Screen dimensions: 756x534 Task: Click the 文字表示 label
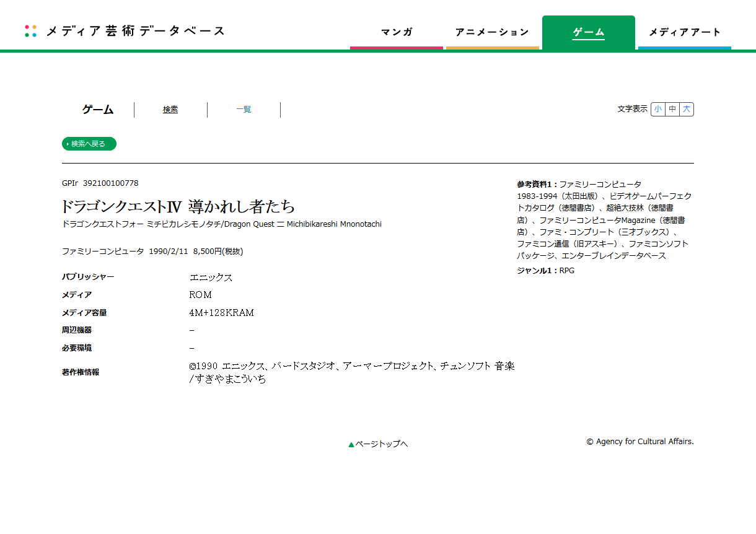click(x=632, y=109)
